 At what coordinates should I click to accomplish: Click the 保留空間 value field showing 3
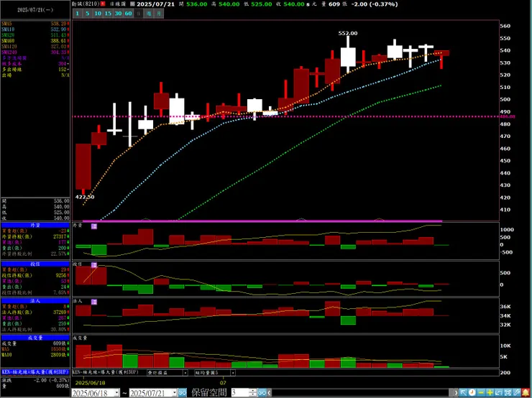pyautogui.click(x=240, y=393)
